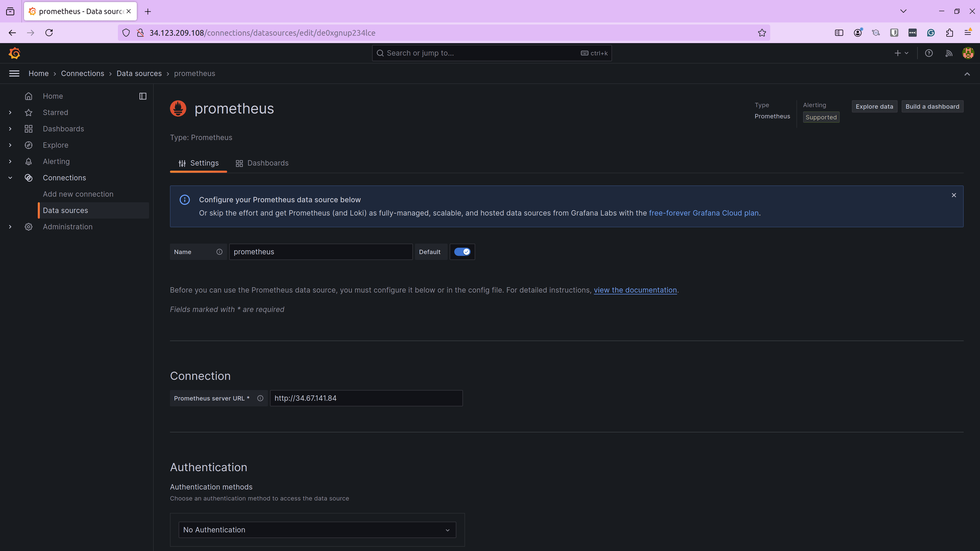Click the browser reload button
The image size is (980, 551).
[49, 33]
